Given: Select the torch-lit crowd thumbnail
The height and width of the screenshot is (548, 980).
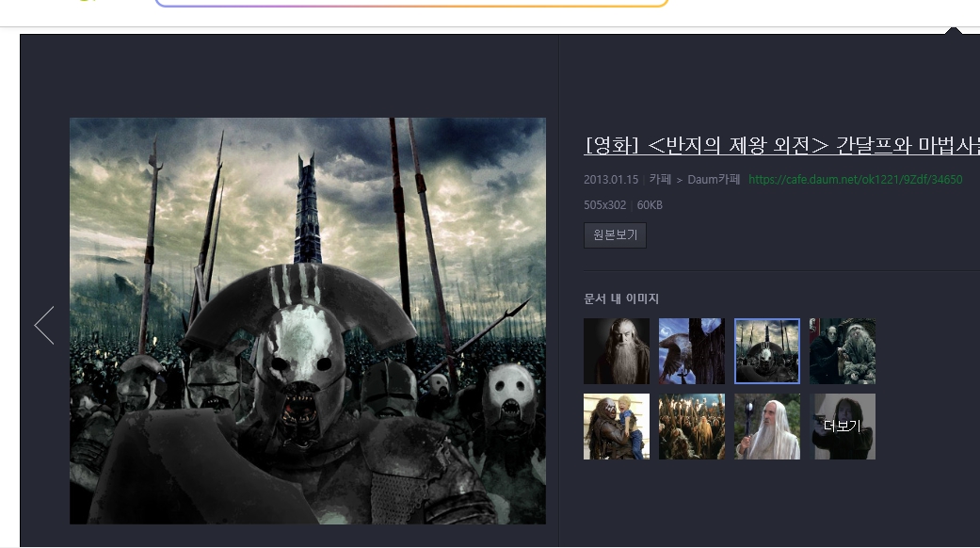Looking at the screenshot, I should tap(692, 427).
